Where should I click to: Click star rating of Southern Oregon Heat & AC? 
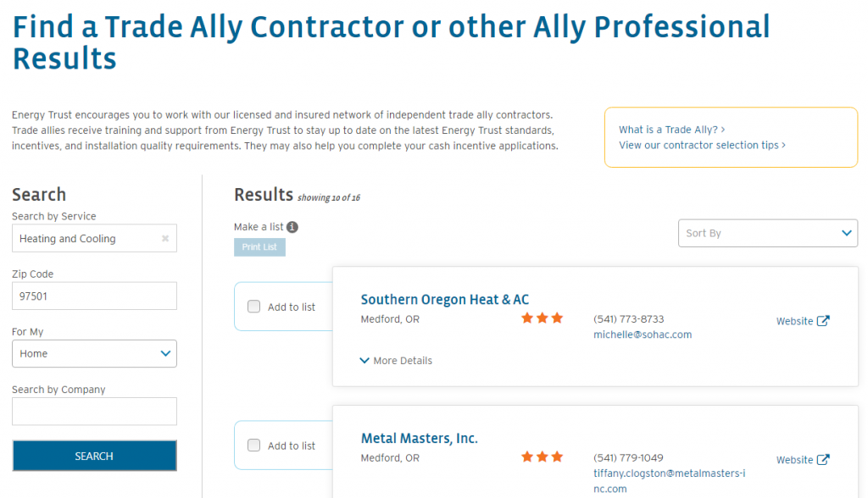(542, 318)
